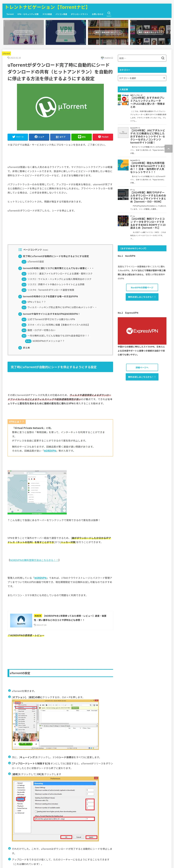
Task: Click the トレントナビゲーション site title
Action: coord(47,7)
